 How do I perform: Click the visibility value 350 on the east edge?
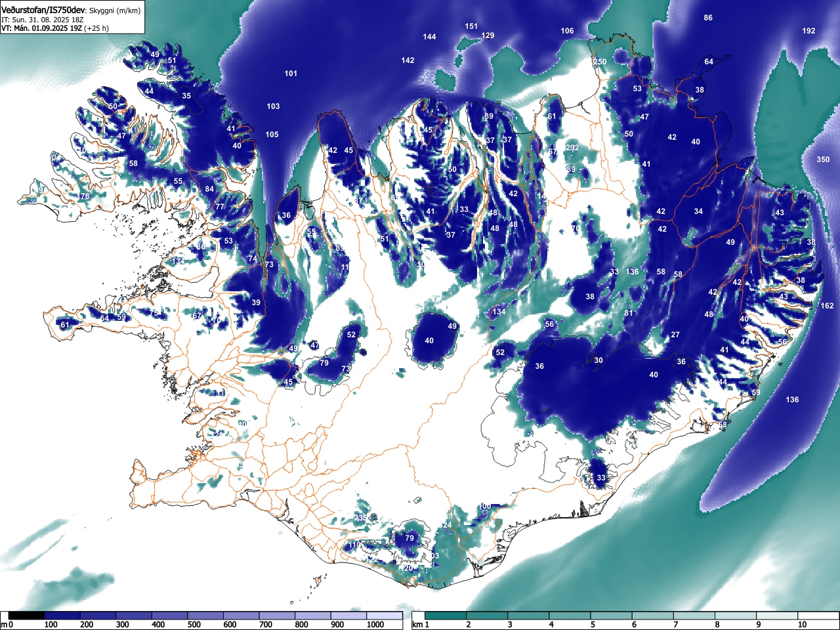pos(823,159)
